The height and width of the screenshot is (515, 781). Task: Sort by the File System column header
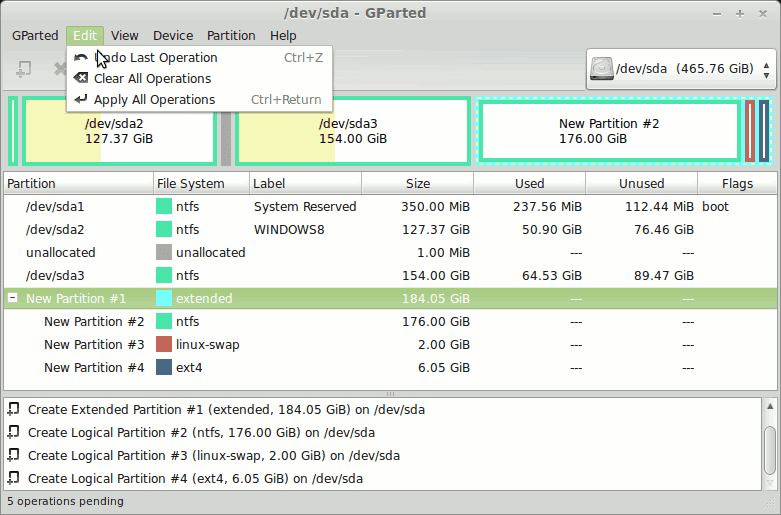201,183
